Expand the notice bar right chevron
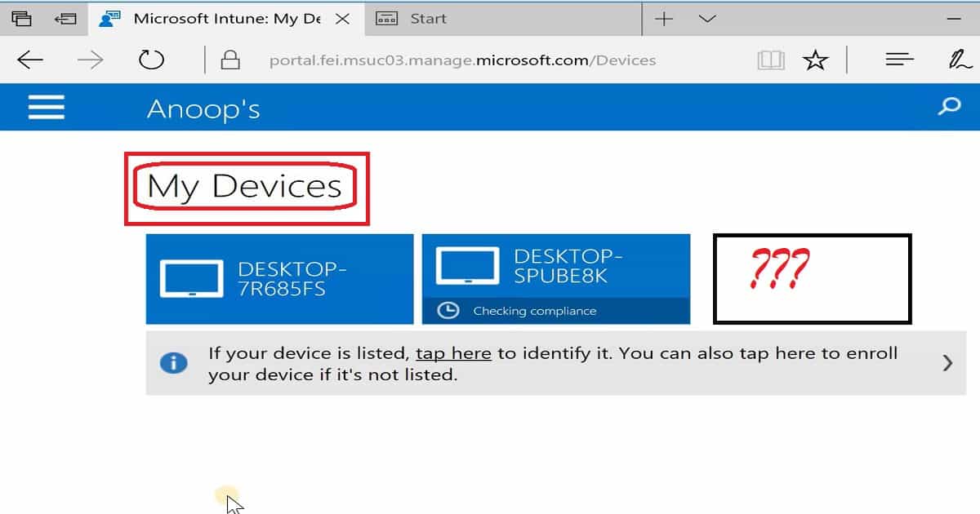The height and width of the screenshot is (514, 980). point(947,363)
